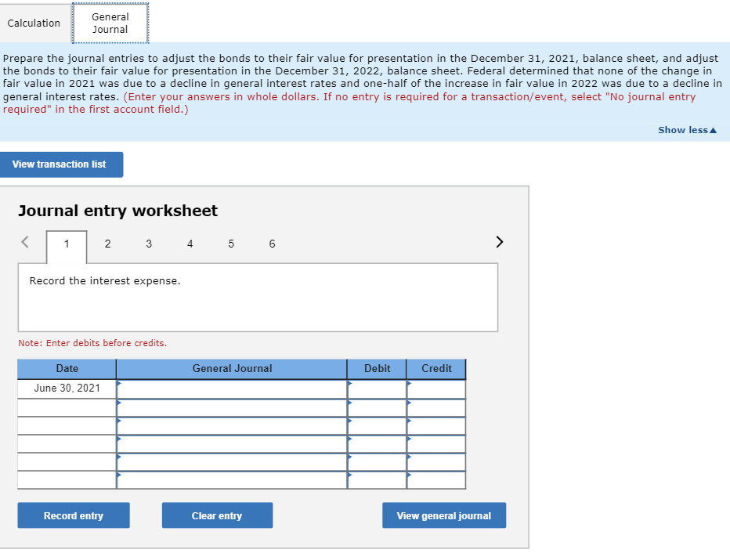The image size is (730, 560).
Task: Open account dropdown in third journal row
Action: pyautogui.click(x=232, y=426)
